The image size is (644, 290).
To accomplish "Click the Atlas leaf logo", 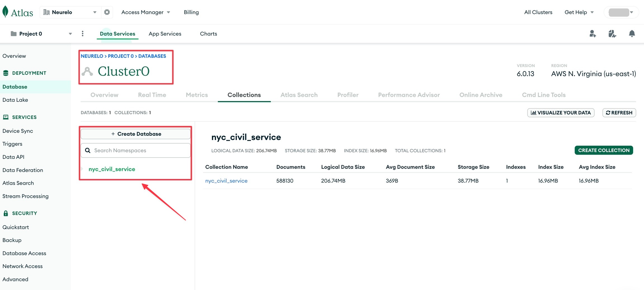I will point(5,12).
